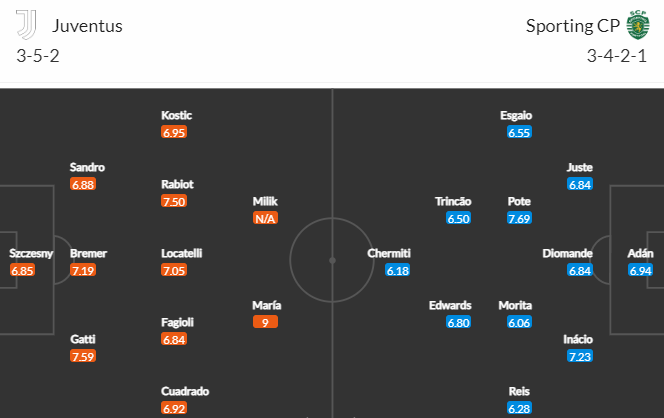Click Bremer's 7.19 rating badge
The width and height of the screenshot is (664, 418).
tap(83, 270)
